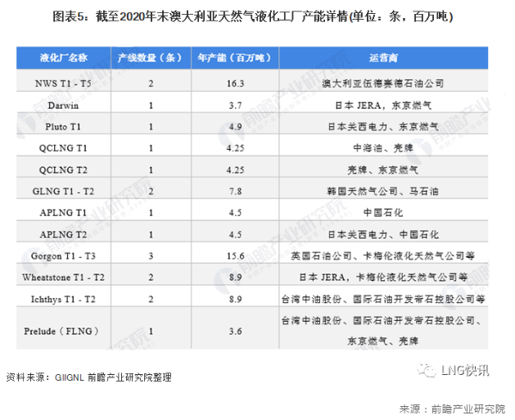The image size is (515, 420).
Task: Click the 8.9 value in the Wheatstone row
Action: coord(235,278)
